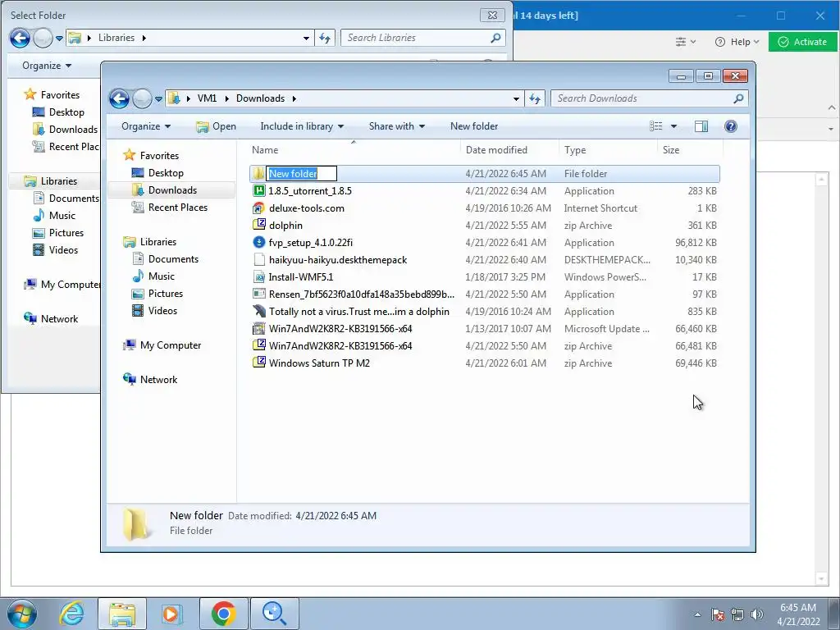
Task: Click the Activate button
Action: coord(802,42)
